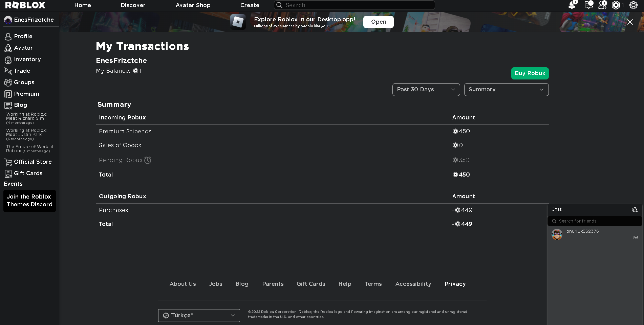Open The Future of Work at Roblox post
This screenshot has height=325, width=644.
click(x=30, y=149)
